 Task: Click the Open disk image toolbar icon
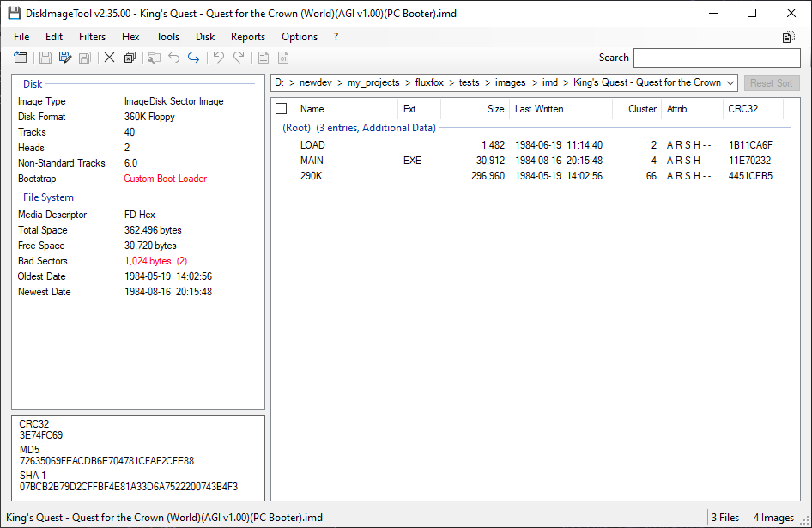(21, 58)
